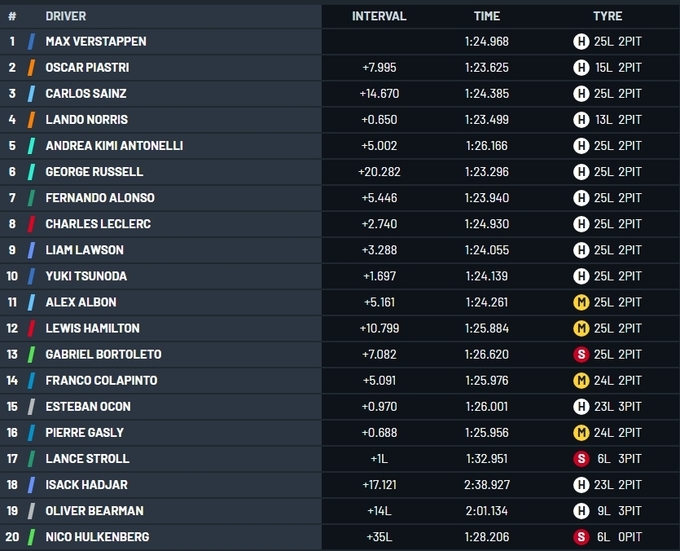This screenshot has height=551, width=680.
Task: Click Max Verstappen's hard tyre icon
Action: [579, 42]
